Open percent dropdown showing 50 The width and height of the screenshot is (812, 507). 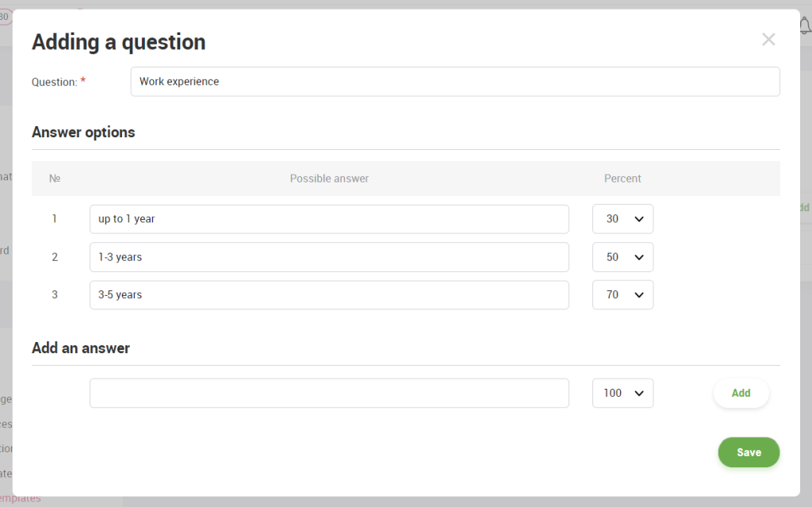tap(623, 257)
